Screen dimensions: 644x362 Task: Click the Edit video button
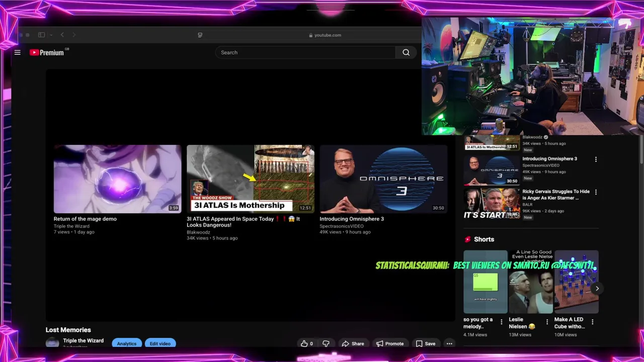[x=160, y=343]
